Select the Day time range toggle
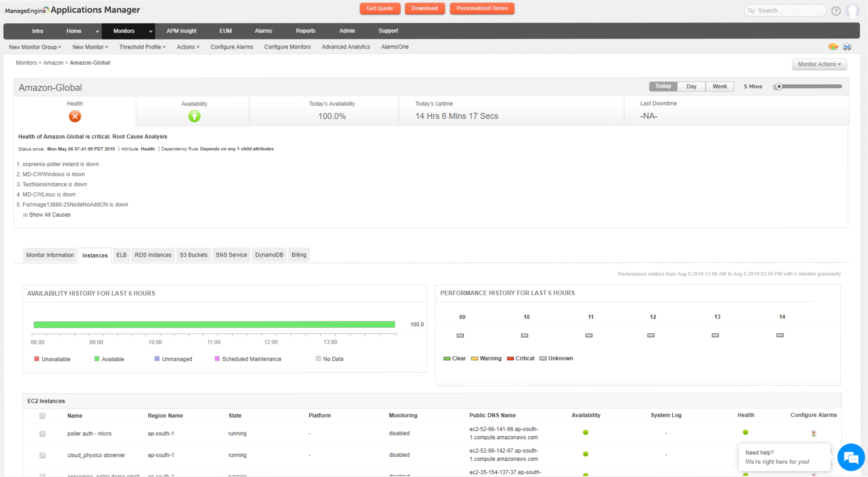The image size is (868, 477). tap(691, 86)
